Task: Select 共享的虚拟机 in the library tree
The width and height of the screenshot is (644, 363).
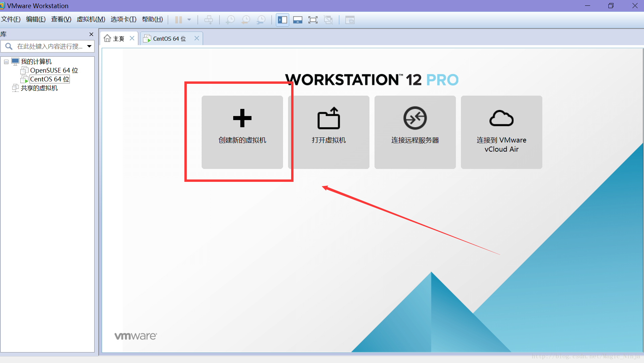Action: click(39, 88)
